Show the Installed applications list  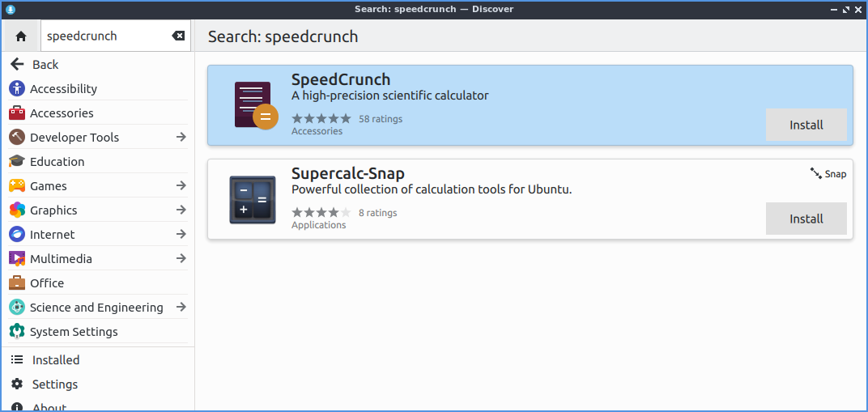(x=56, y=360)
